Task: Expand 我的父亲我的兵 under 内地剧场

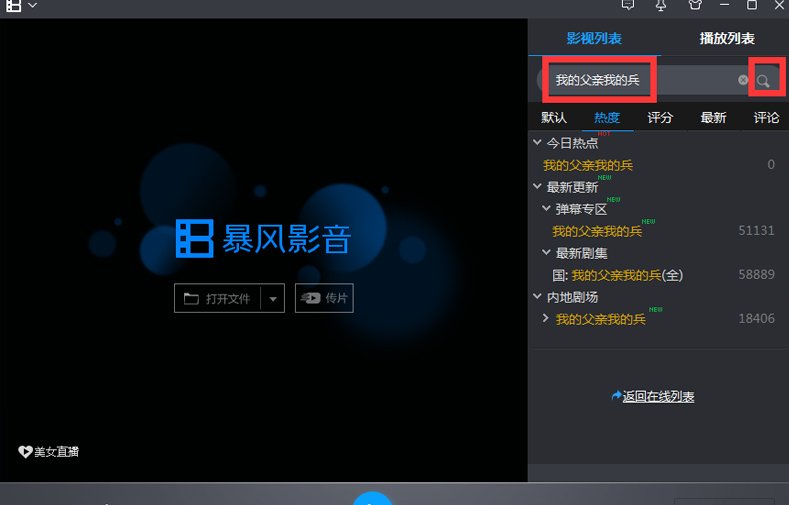Action: click(x=546, y=318)
